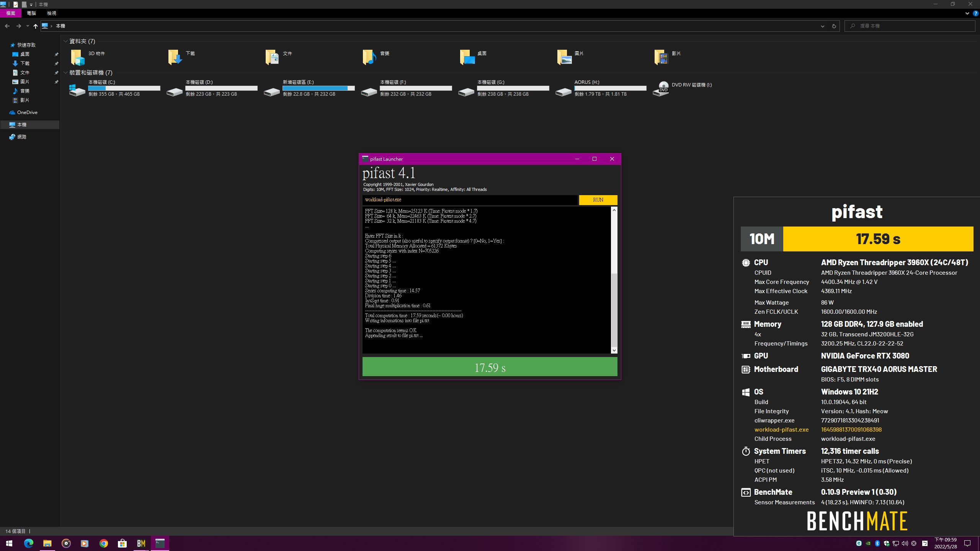Select 文件 in the navigation pane

pyautogui.click(x=25, y=73)
